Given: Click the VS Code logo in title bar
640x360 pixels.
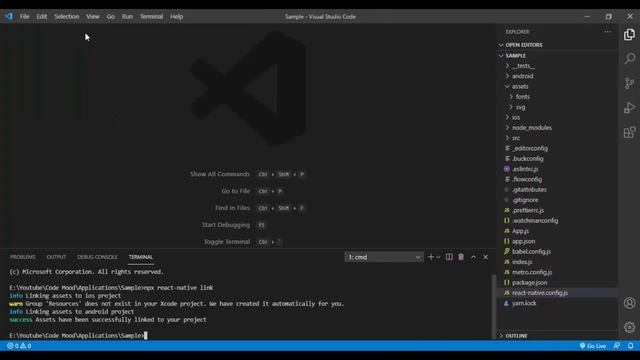Looking at the screenshot, I should point(9,16).
